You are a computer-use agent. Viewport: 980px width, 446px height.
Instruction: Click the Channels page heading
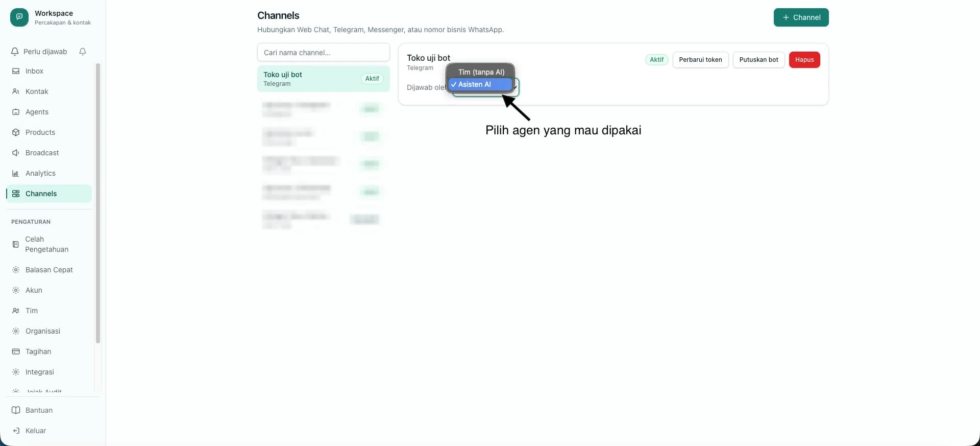point(278,15)
